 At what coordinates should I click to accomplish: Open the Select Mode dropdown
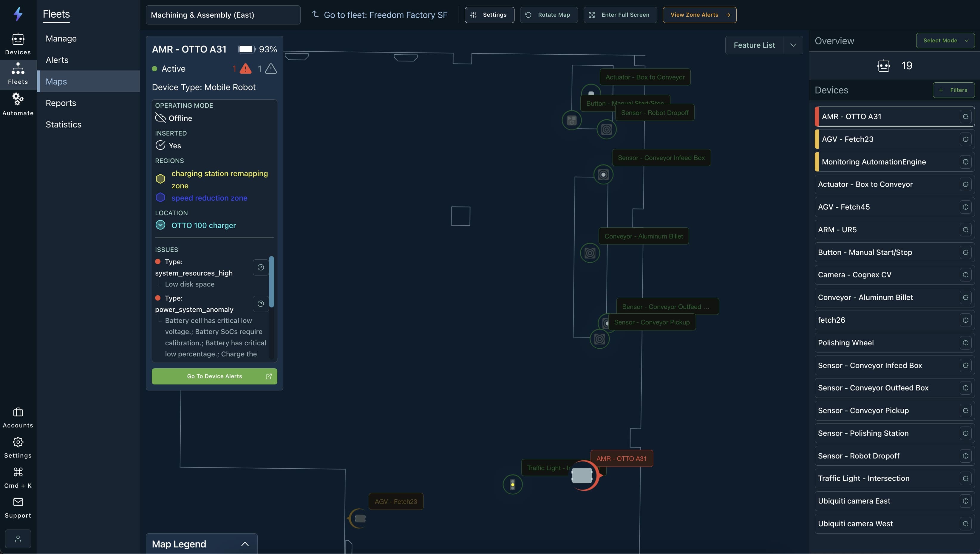pos(945,40)
